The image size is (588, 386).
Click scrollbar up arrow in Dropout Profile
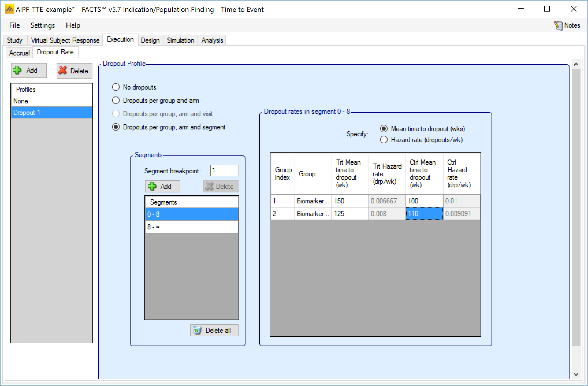pyautogui.click(x=576, y=64)
